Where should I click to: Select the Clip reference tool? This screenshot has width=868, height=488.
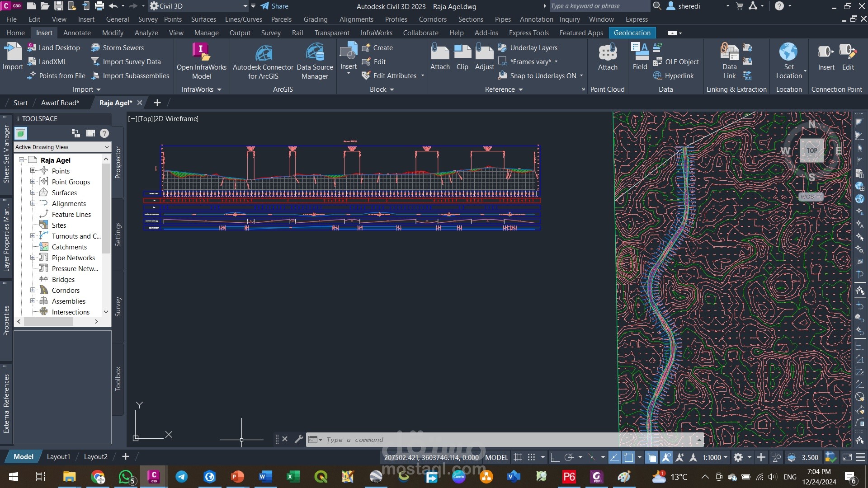(x=462, y=56)
